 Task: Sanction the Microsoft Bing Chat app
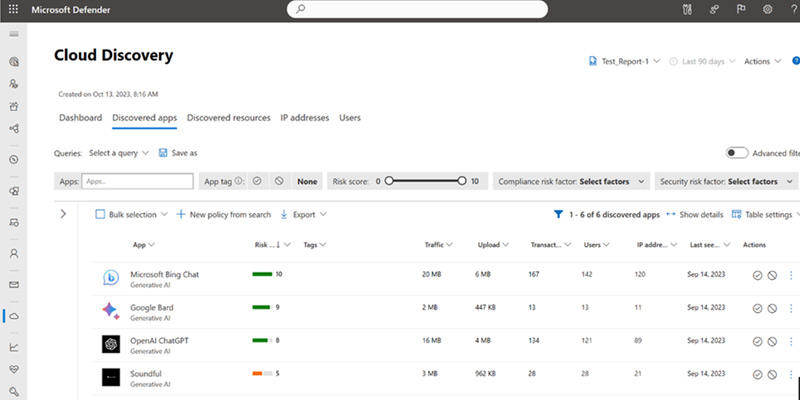(x=757, y=276)
